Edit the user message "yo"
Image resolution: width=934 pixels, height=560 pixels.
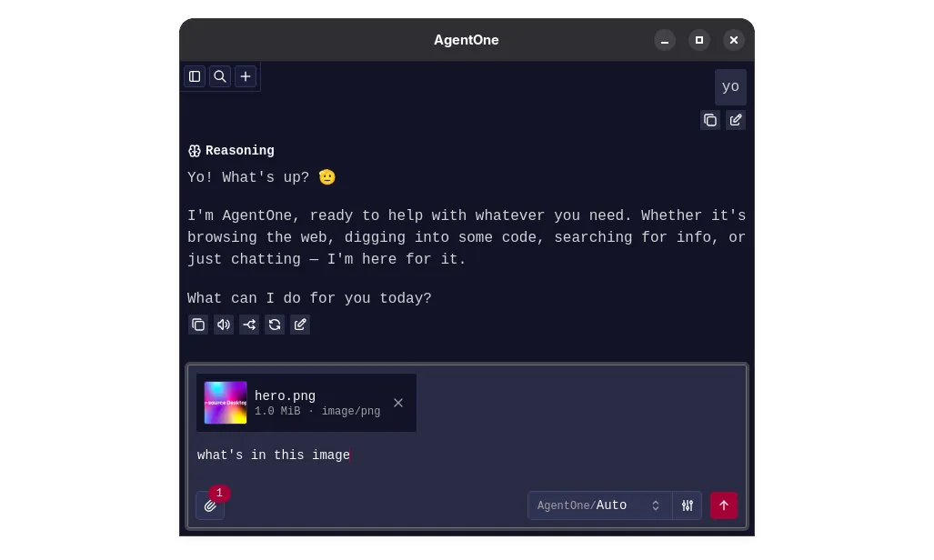tap(736, 120)
